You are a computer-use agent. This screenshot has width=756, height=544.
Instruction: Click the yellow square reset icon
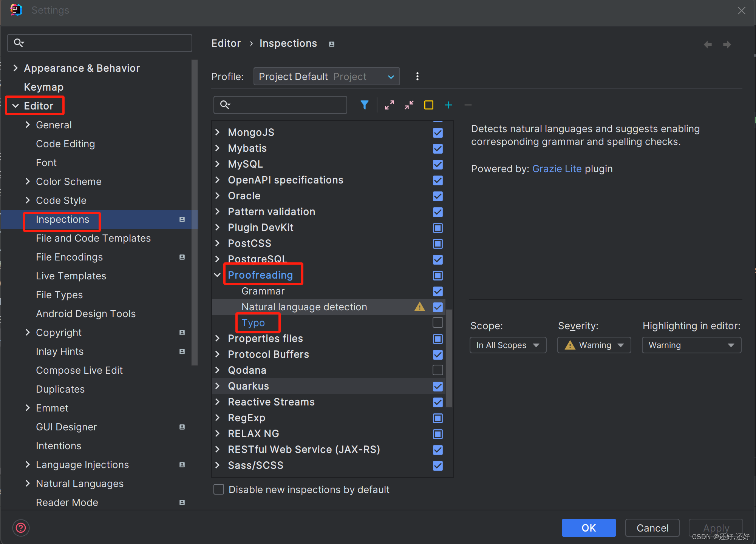click(x=428, y=105)
